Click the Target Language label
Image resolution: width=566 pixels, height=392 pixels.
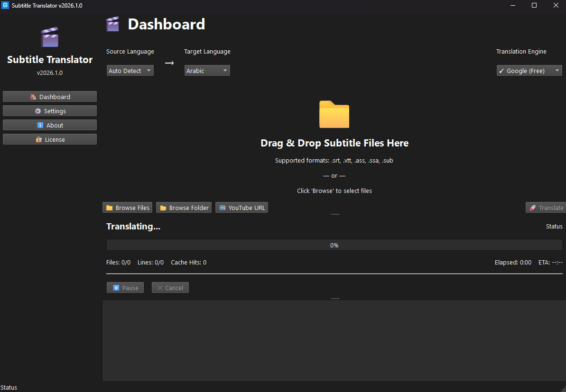point(207,52)
